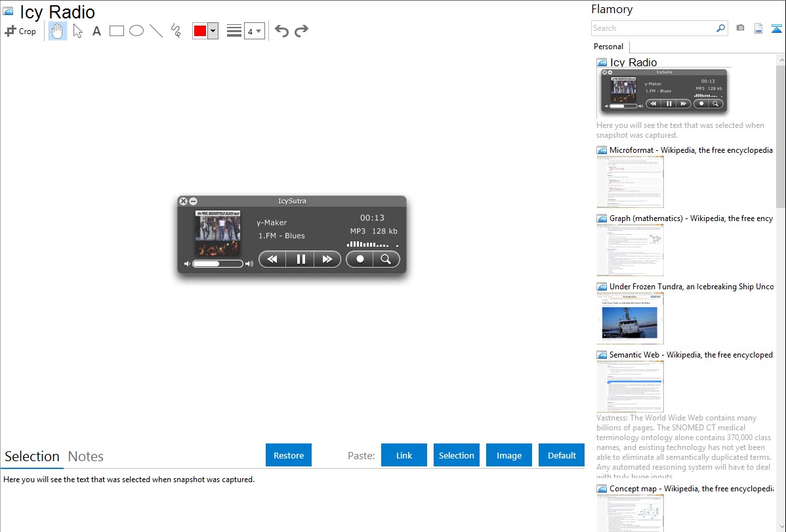Select the freehand scribble tool

coord(176,31)
